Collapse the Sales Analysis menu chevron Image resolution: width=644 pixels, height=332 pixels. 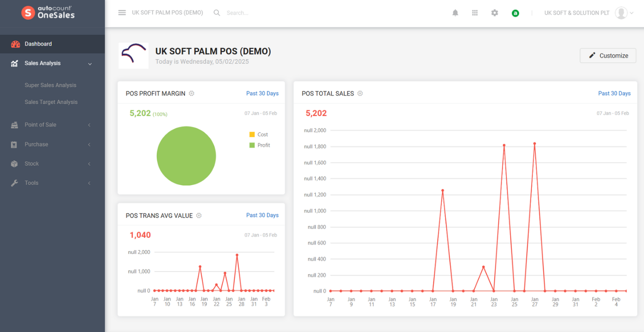pyautogui.click(x=90, y=64)
